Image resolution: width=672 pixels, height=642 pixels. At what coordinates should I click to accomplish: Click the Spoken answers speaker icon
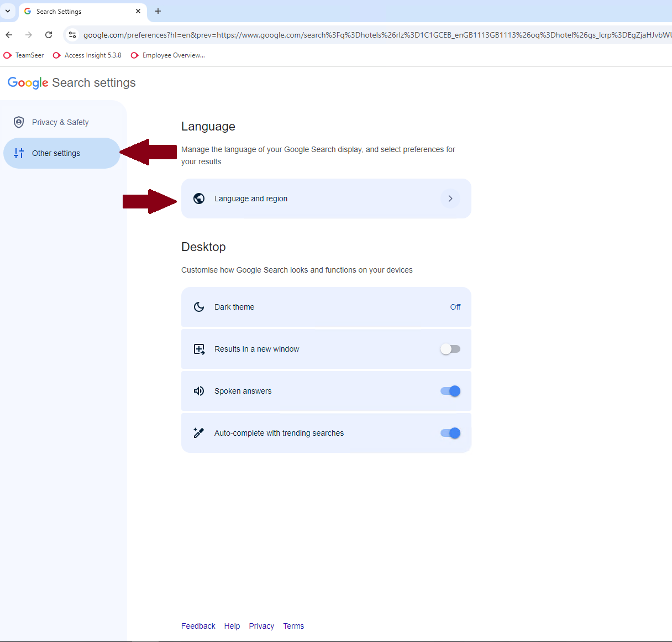199,391
